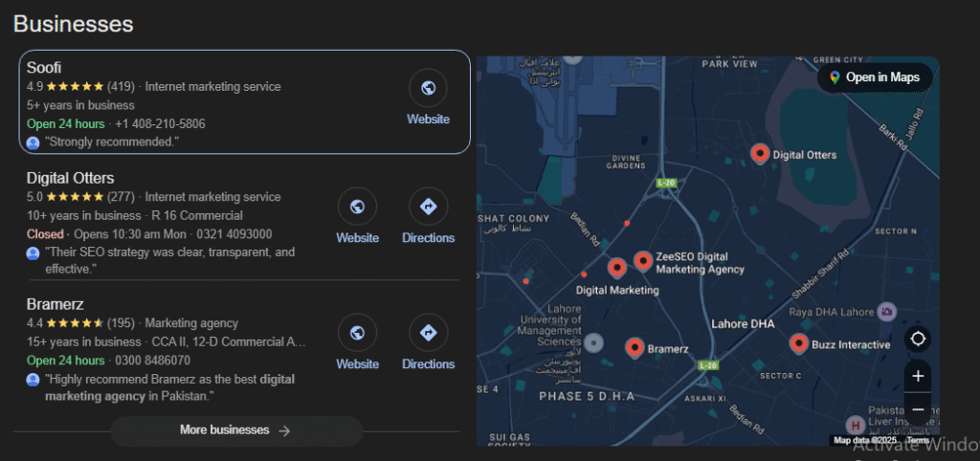Zoom out on the map
Screen dimensions: 980x461
click(x=918, y=409)
